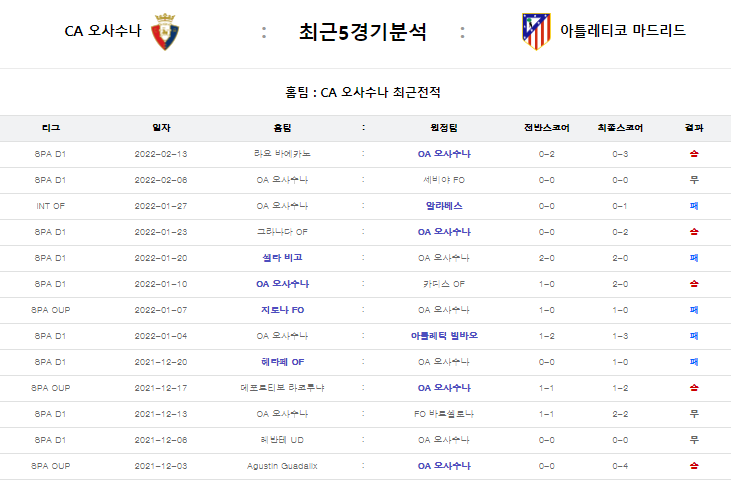Click the red win mark for 2022-02-13
This screenshot has width=731, height=480.
[694, 154]
